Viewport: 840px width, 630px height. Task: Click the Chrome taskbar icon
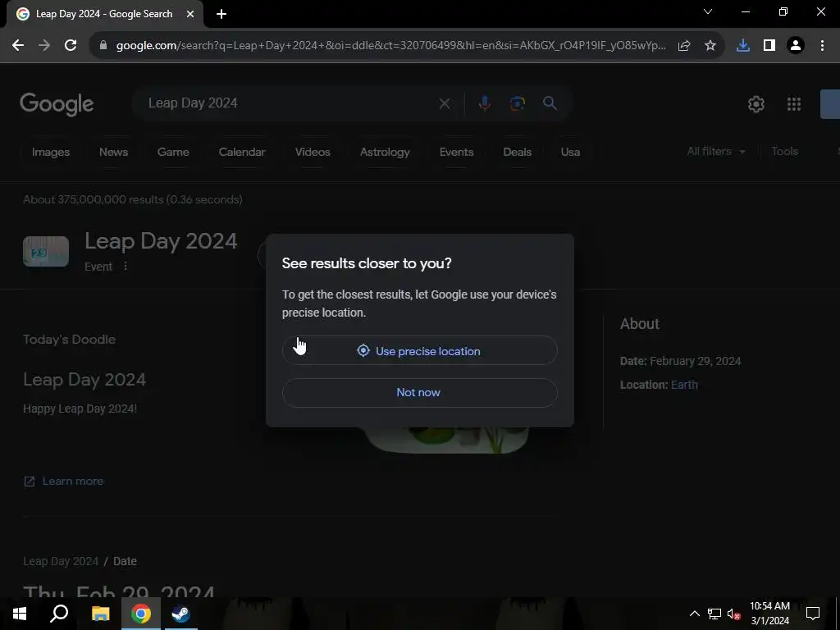141,614
